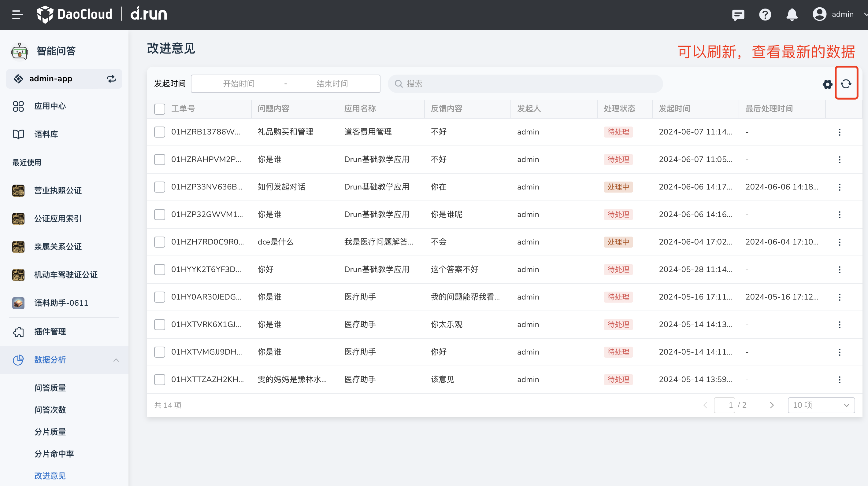Click the 这个答案不好 feedback cell

point(454,269)
